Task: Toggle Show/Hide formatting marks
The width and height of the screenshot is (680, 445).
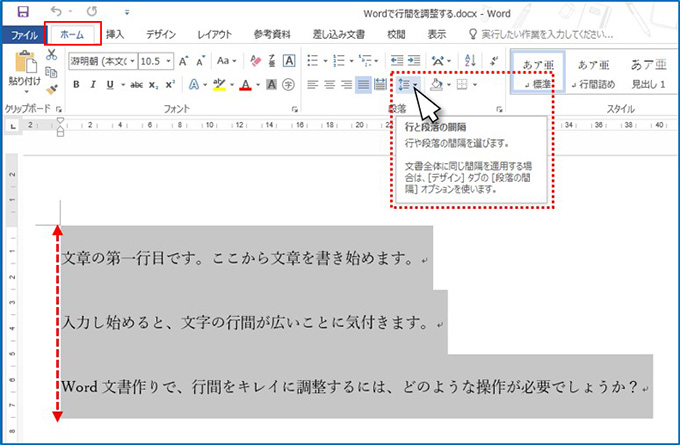Action: click(x=494, y=61)
